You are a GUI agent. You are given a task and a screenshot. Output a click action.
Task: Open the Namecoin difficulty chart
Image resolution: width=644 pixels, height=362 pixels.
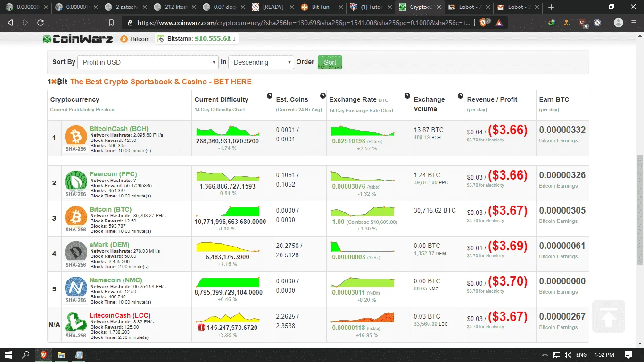click(x=228, y=282)
